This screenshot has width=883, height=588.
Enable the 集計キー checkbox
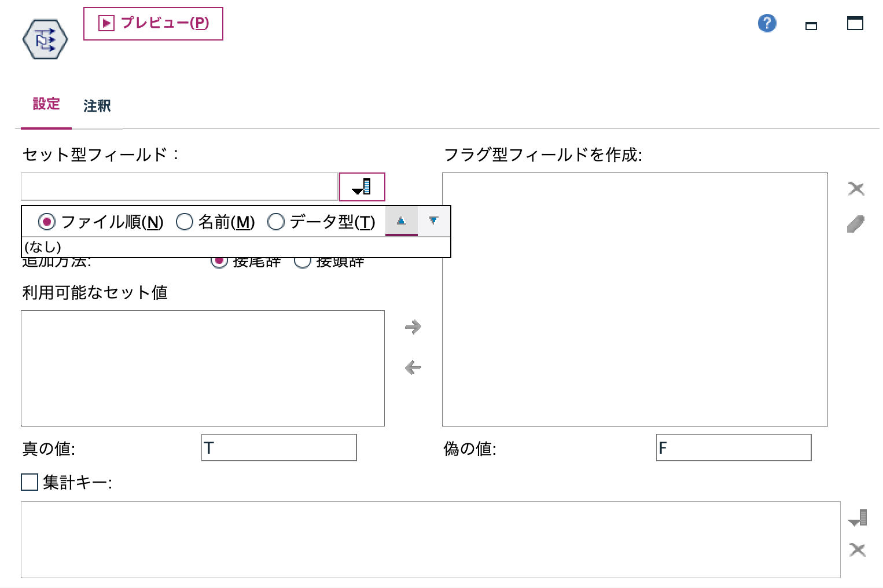pyautogui.click(x=29, y=482)
